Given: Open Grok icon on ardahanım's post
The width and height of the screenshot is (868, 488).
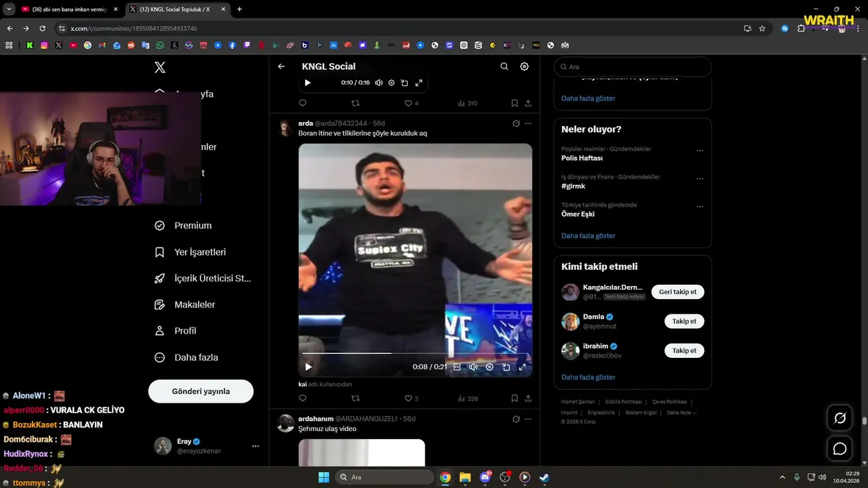Looking at the screenshot, I should [516, 419].
